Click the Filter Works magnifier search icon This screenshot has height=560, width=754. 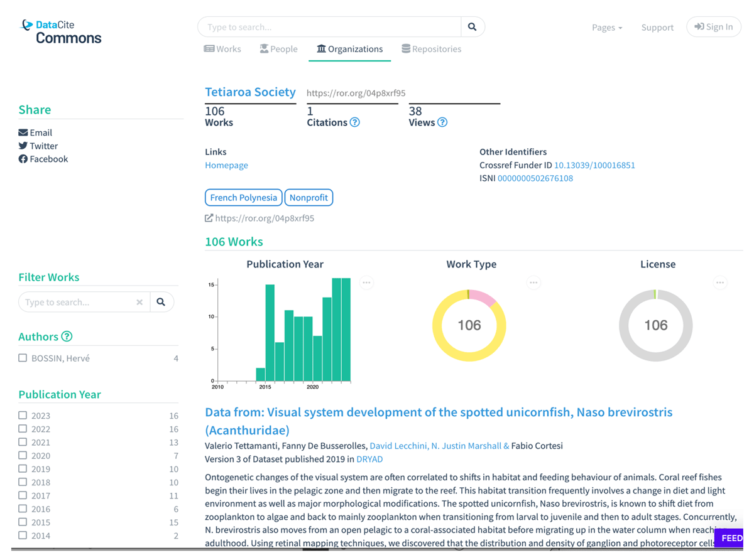(x=161, y=302)
